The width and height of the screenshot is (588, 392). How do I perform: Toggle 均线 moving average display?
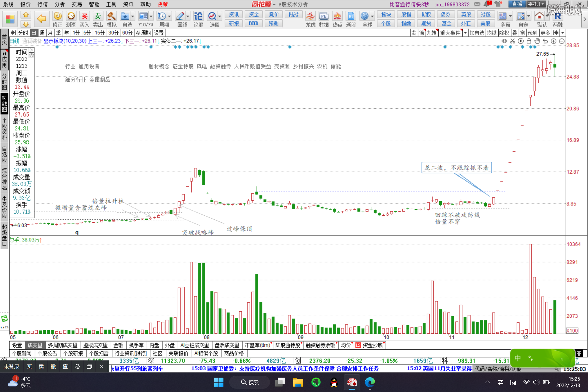pos(492,33)
